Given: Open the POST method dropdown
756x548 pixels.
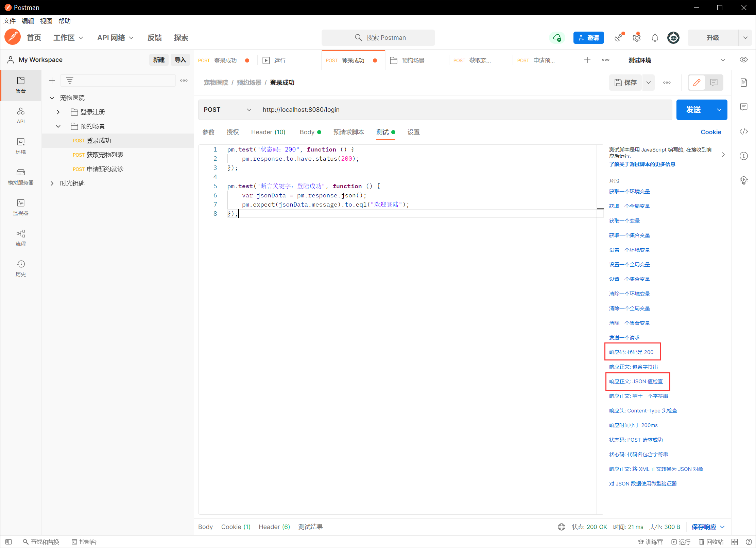Looking at the screenshot, I should [227, 110].
